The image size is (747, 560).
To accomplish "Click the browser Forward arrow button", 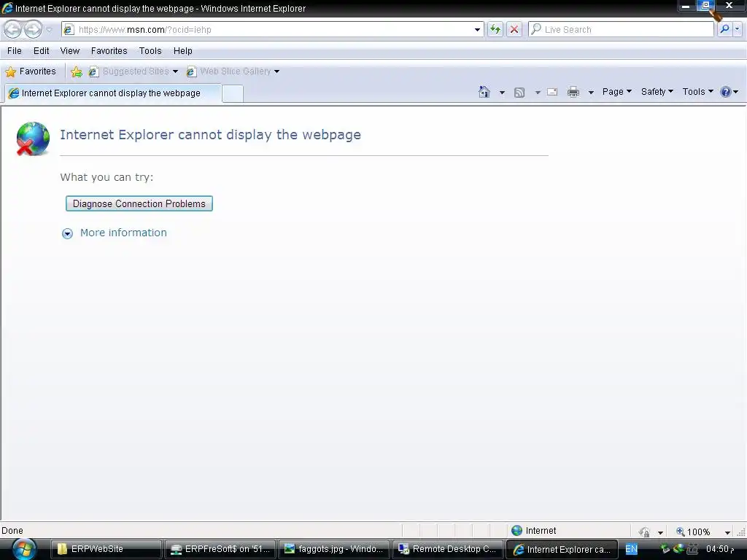I will click(34, 29).
